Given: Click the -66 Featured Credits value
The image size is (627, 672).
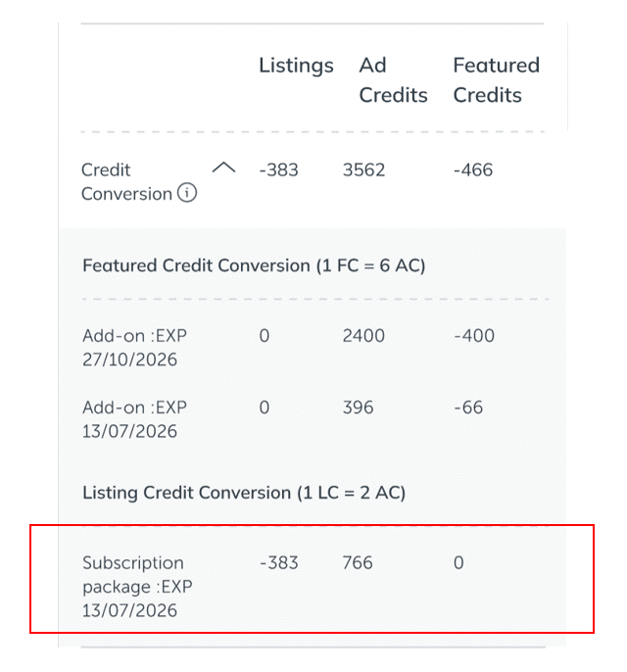Looking at the screenshot, I should [x=467, y=408].
